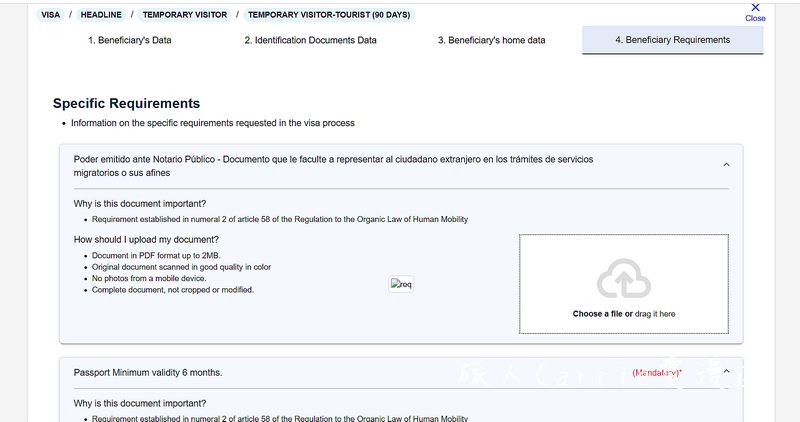800x422 pixels.
Task: Click the 'Poder emitido ante Notario Público' header text
Action: click(x=333, y=166)
